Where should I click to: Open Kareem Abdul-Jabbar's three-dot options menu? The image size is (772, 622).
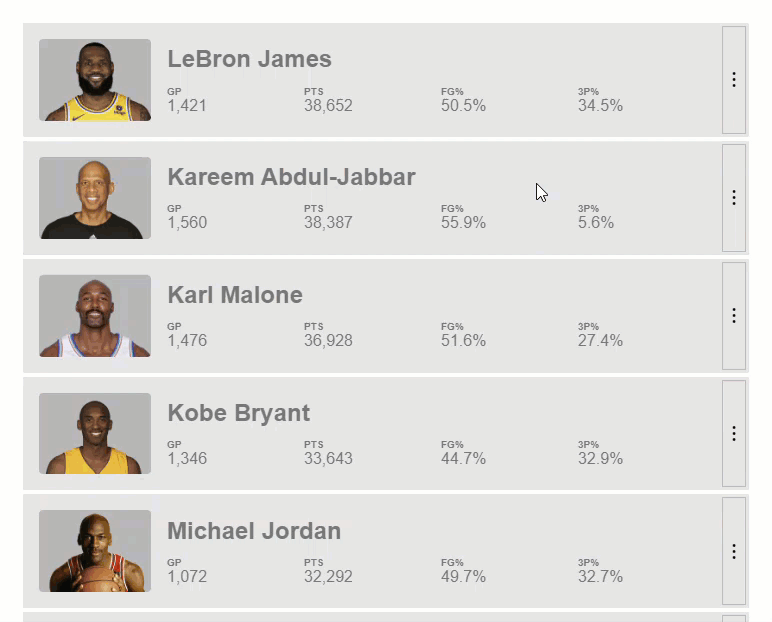(x=734, y=197)
